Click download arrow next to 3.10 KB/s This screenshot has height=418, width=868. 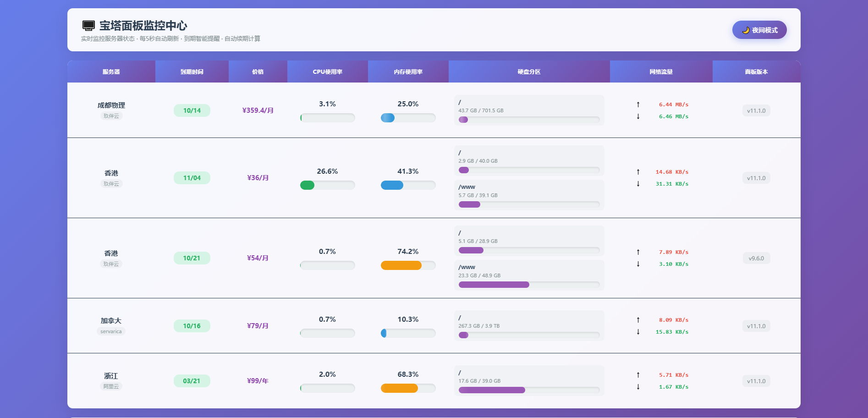pos(638,264)
